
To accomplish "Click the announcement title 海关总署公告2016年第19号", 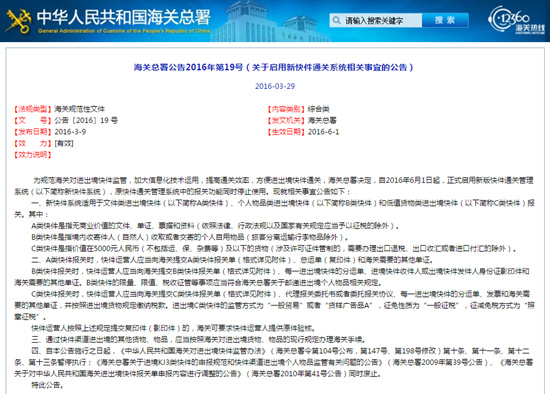I will [274, 67].
